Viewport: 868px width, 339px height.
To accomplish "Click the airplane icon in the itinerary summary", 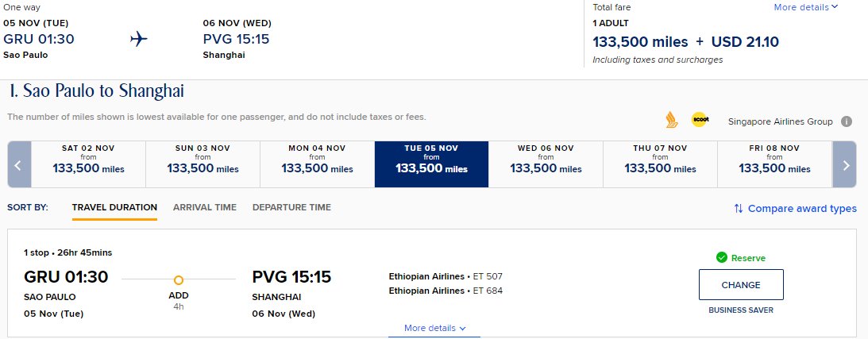I will (x=139, y=39).
